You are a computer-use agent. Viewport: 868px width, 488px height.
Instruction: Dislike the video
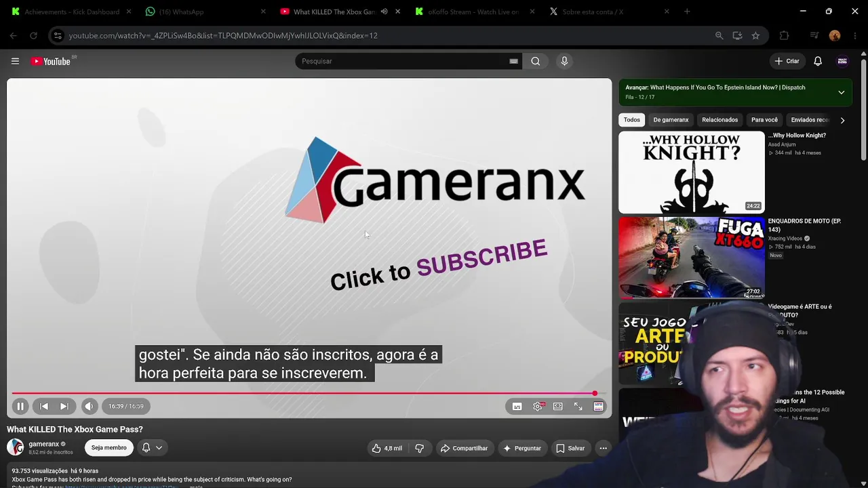point(420,448)
